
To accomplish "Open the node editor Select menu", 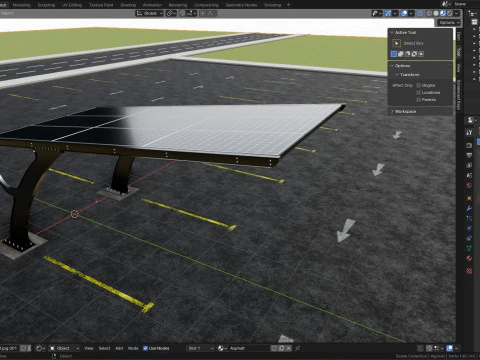I will [x=104, y=348].
